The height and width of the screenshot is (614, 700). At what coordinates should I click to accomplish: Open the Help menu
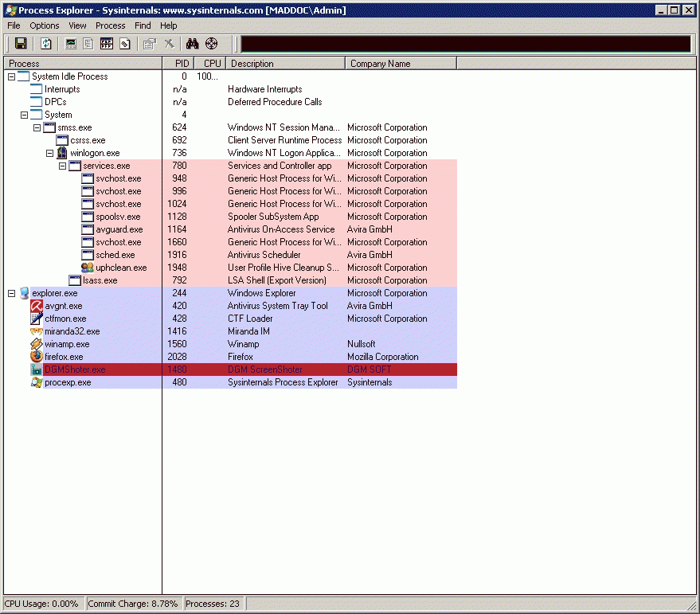pyautogui.click(x=169, y=25)
